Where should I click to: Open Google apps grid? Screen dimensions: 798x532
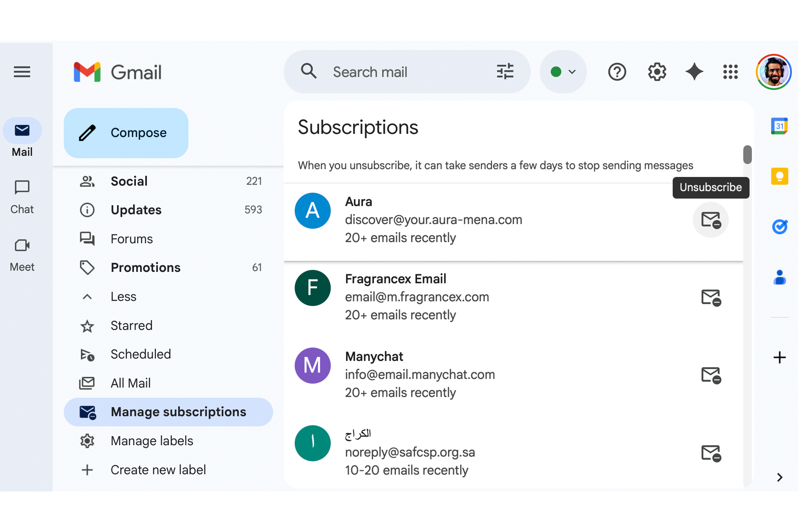tap(730, 72)
